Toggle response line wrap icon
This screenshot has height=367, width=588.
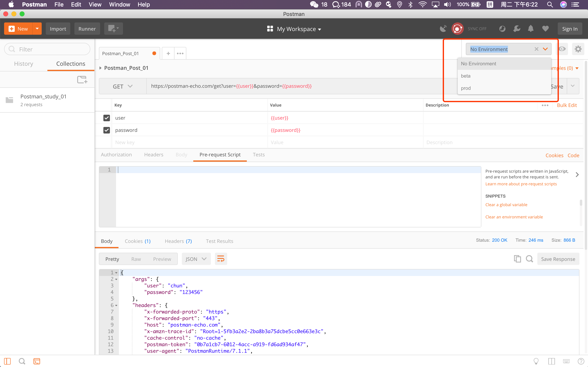point(221,259)
